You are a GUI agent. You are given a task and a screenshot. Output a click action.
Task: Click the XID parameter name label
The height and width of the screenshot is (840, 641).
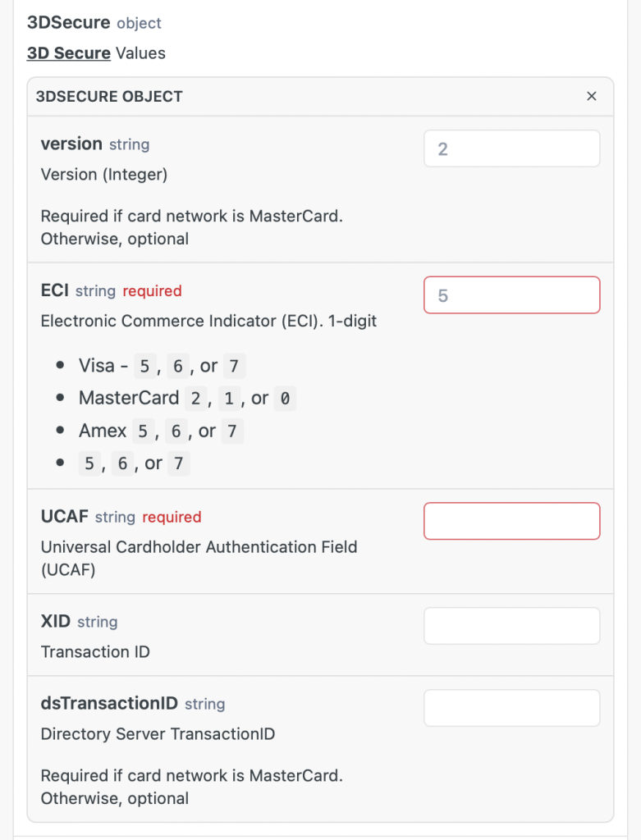click(55, 622)
